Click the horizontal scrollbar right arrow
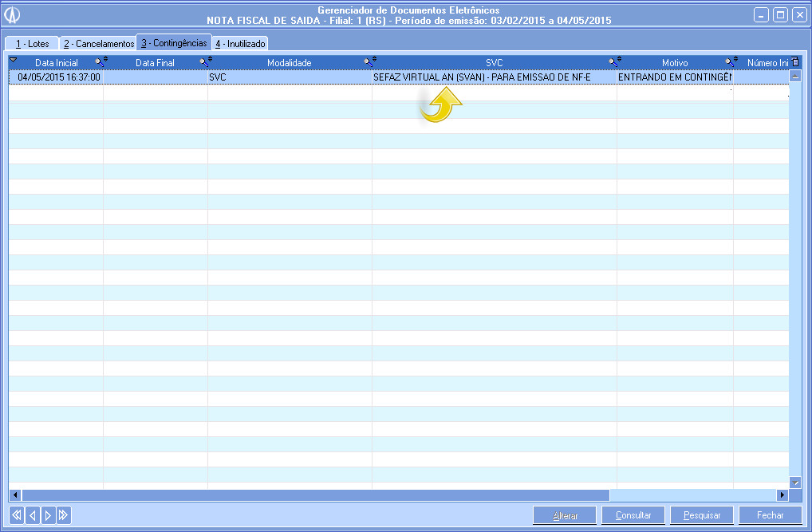The height and width of the screenshot is (532, 812). 782,495
